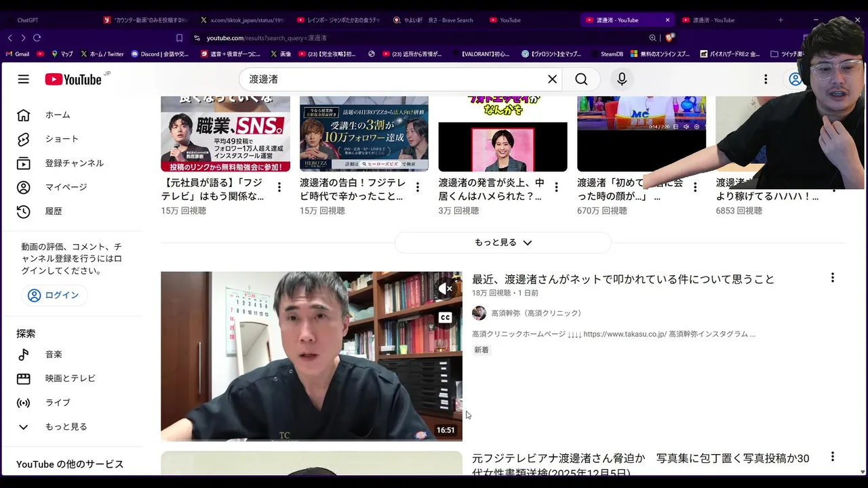Viewport: 868px width, 488px height.
Task: Open channel name 高須幹弥（高須クリニック）
Action: (x=536, y=313)
